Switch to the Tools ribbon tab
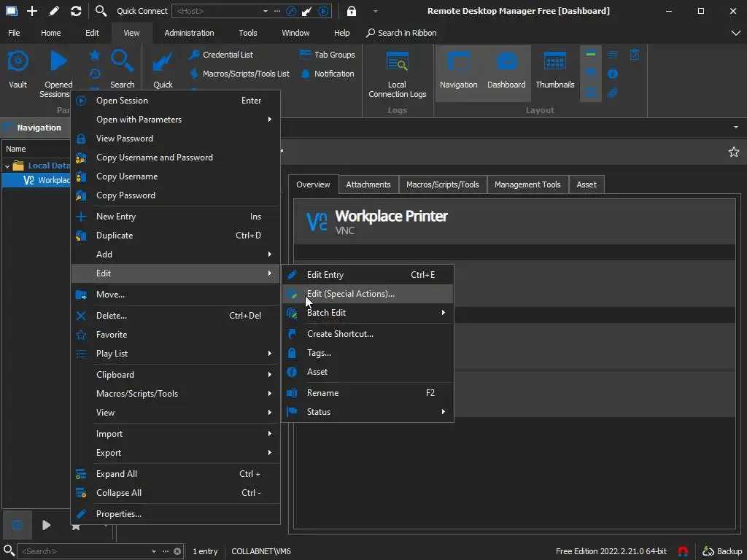747x560 pixels. coord(248,33)
